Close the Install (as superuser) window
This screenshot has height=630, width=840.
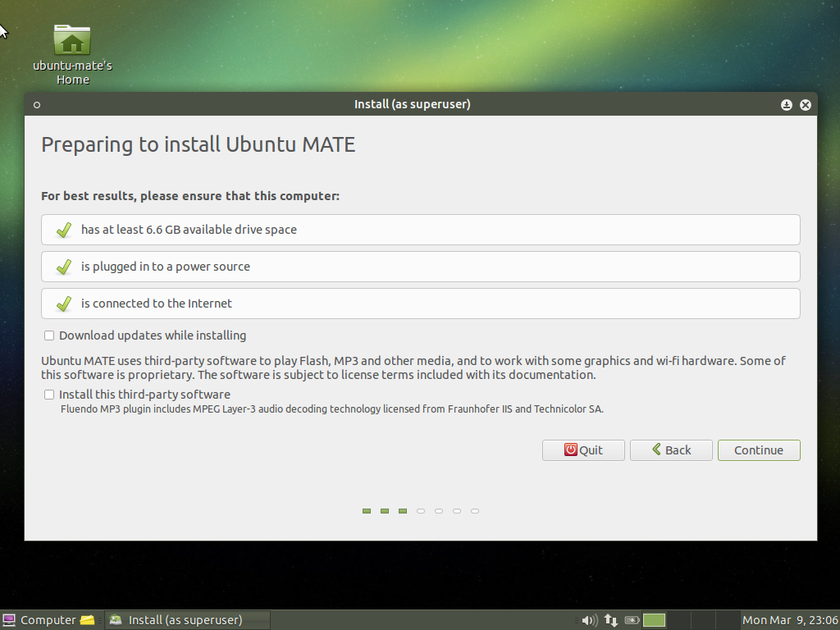point(806,105)
